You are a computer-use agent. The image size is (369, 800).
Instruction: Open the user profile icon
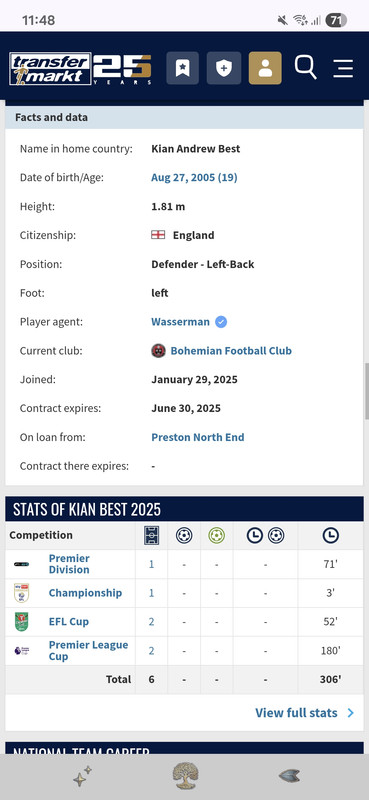[x=265, y=68]
